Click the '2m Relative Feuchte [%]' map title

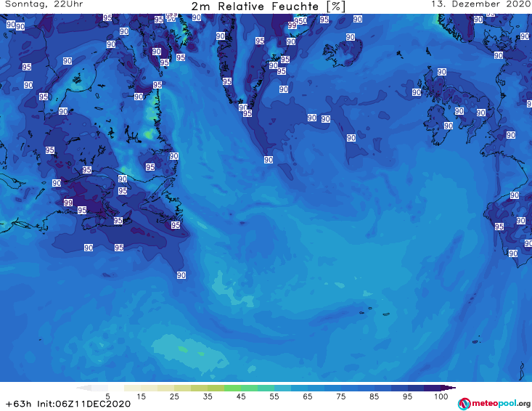(268, 7)
